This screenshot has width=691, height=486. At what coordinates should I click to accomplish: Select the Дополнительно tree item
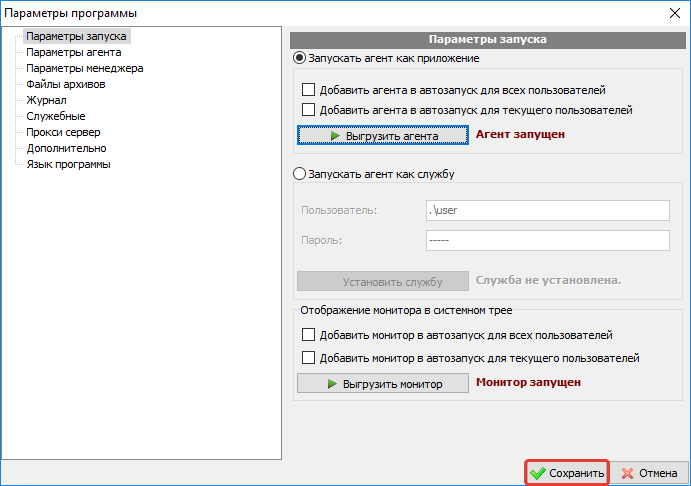click(66, 148)
